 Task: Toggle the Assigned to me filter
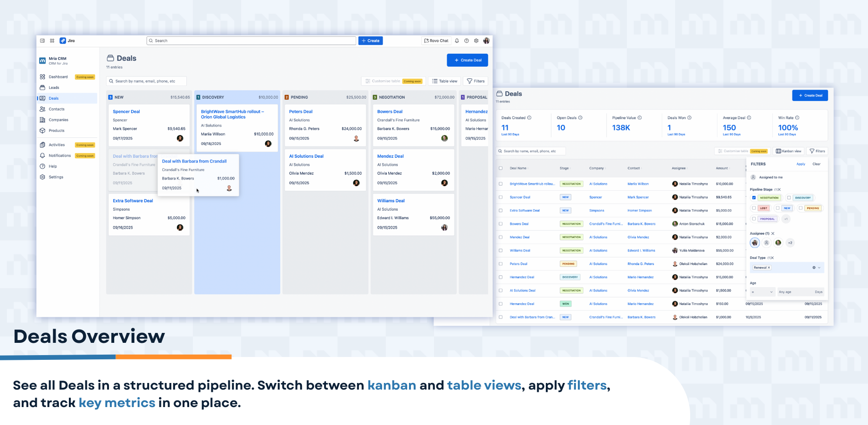(x=767, y=178)
